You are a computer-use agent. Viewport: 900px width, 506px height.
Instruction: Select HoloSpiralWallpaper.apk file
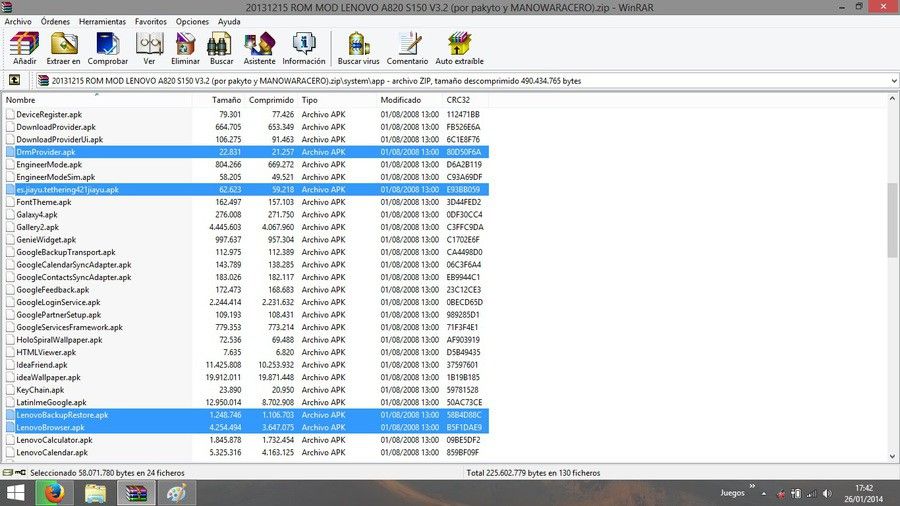pos(59,340)
